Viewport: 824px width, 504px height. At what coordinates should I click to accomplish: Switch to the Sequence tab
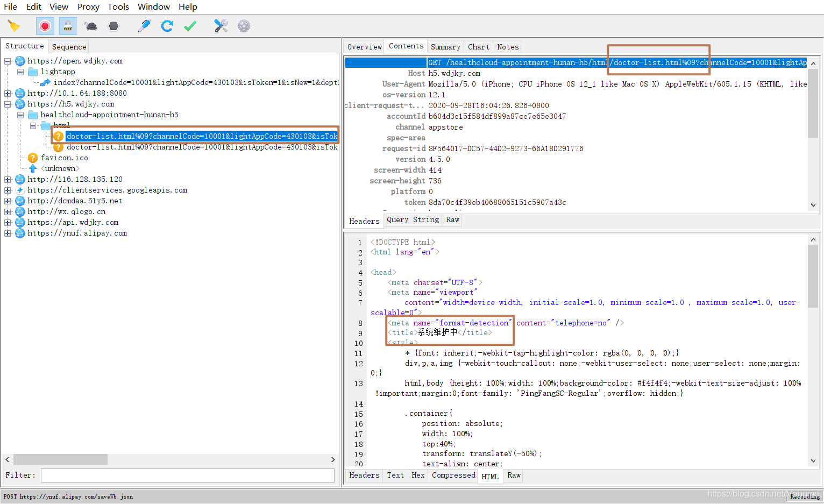tap(69, 47)
